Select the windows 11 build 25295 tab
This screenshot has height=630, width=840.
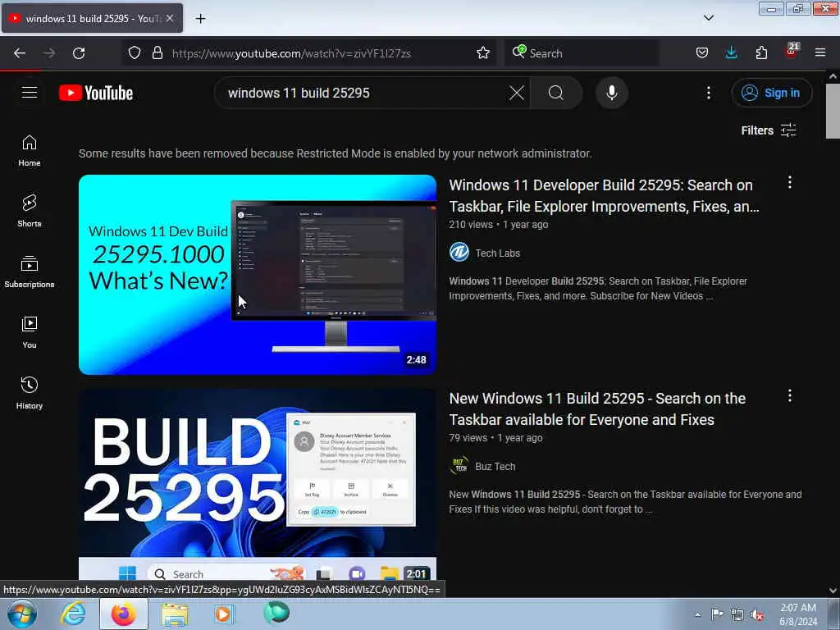92,18
